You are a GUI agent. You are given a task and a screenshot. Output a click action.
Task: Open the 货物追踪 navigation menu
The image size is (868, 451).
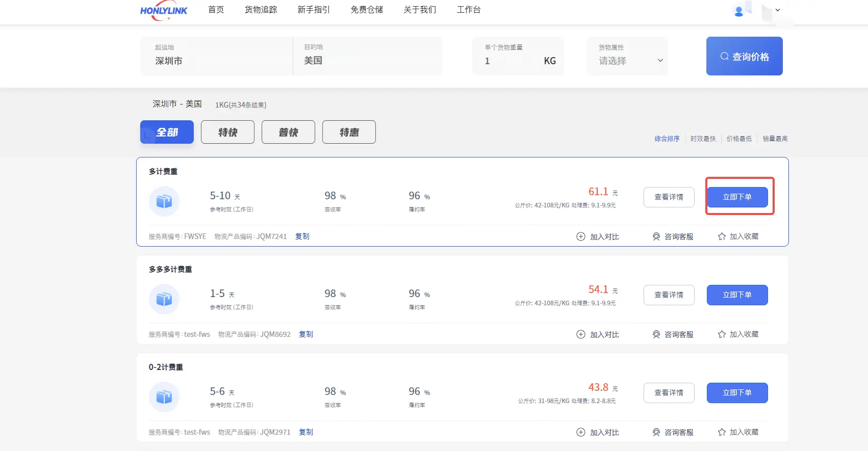tap(261, 10)
